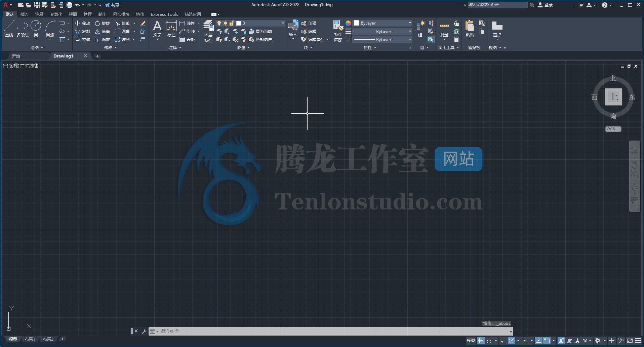
Task: Open the Express Tools ribbon tab
Action: click(x=164, y=14)
